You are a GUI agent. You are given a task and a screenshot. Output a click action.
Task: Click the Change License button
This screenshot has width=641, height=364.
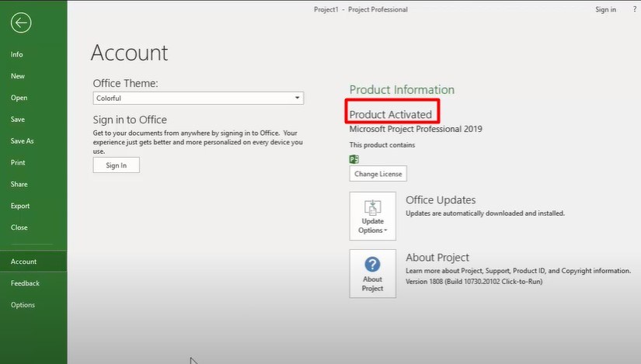click(x=378, y=174)
